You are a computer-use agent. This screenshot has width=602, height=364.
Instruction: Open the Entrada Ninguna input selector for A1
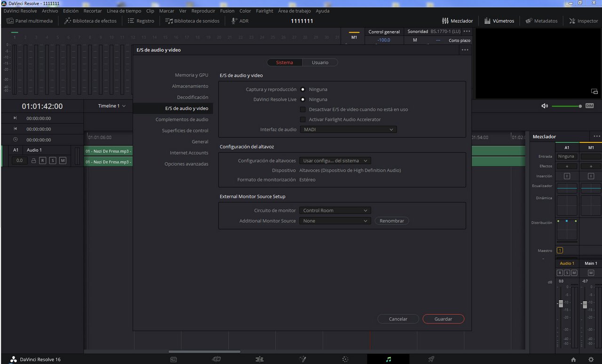point(567,156)
